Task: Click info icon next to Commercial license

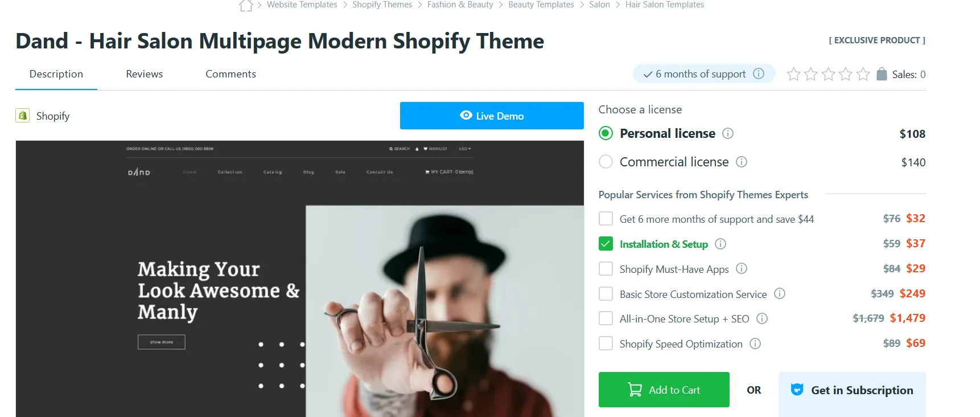Action: [x=742, y=162]
